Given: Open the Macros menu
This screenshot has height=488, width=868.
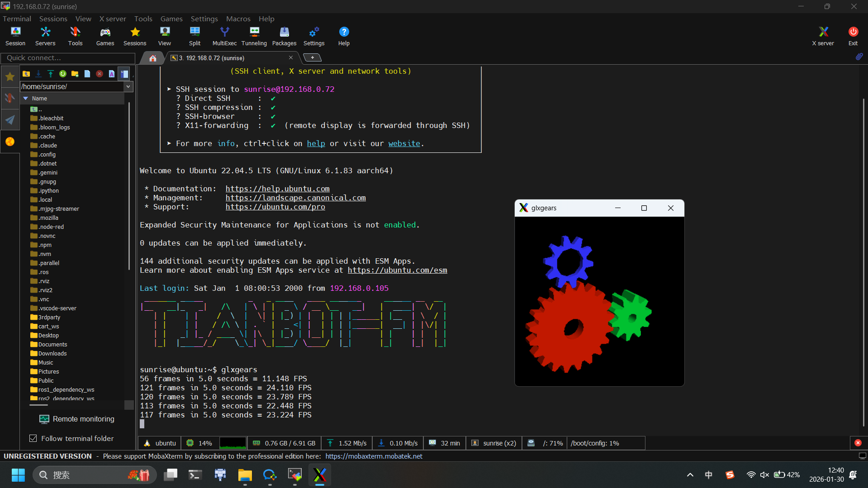Looking at the screenshot, I should pyautogui.click(x=238, y=19).
